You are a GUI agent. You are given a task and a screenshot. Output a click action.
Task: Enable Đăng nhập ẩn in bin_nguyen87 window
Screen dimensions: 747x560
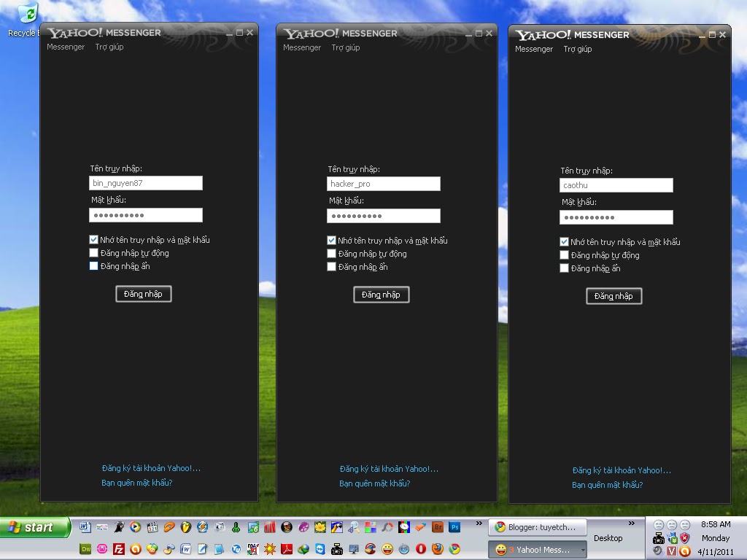click(x=94, y=265)
